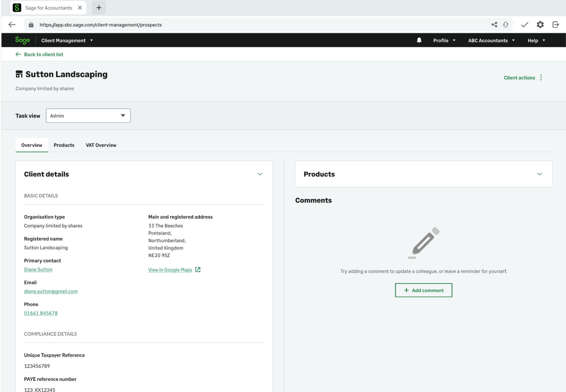This screenshot has height=392, width=566.
Task: Click the Sage logo
Action: [x=22, y=40]
